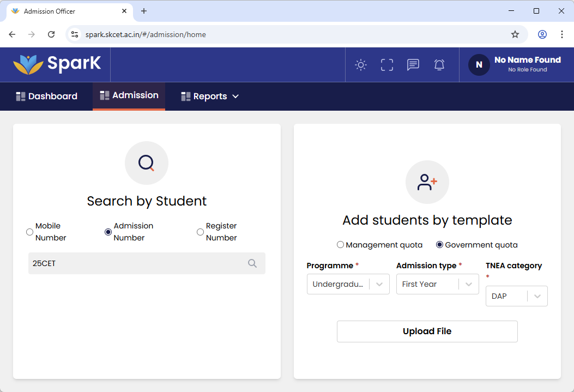
Task: Click the SparK logo
Action: click(x=57, y=64)
